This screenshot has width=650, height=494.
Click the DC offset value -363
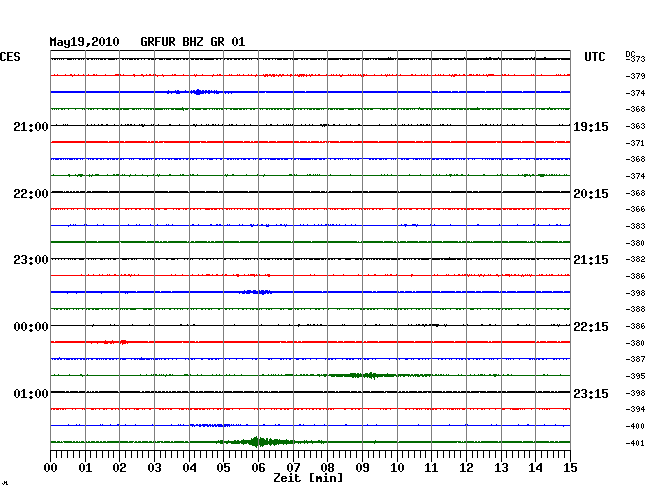point(635,126)
